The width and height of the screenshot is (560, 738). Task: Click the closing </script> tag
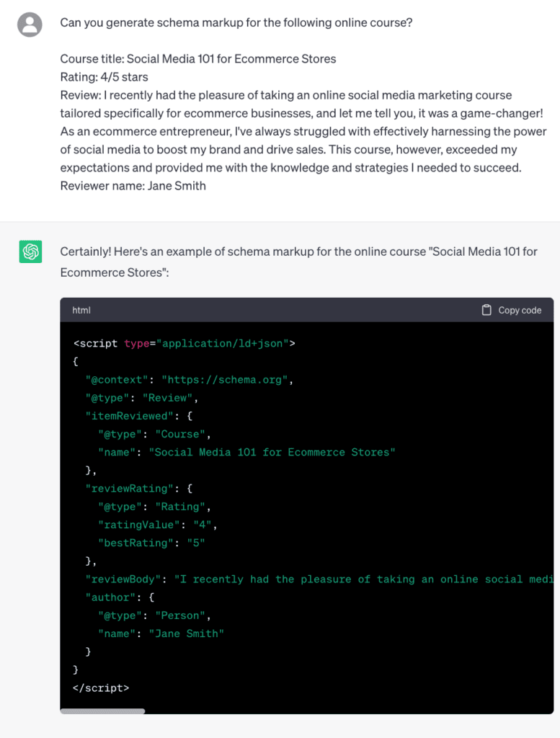click(101, 688)
